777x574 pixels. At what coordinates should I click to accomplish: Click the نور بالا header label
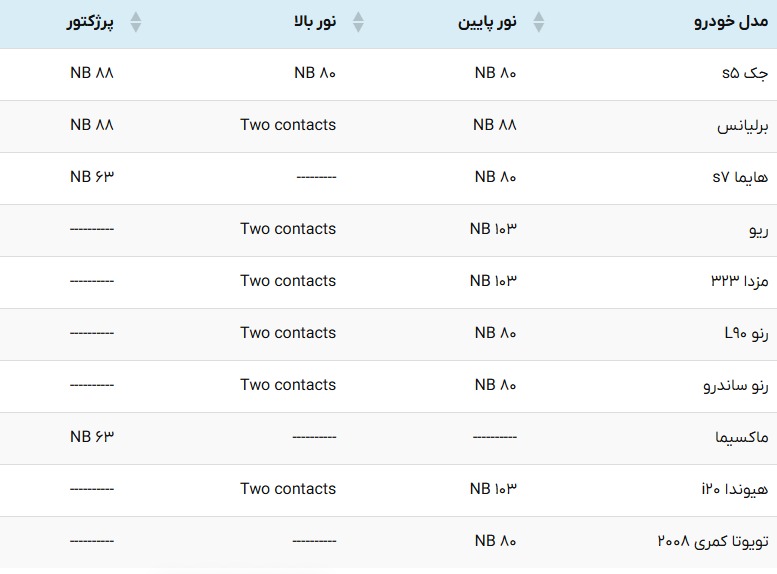click(315, 22)
